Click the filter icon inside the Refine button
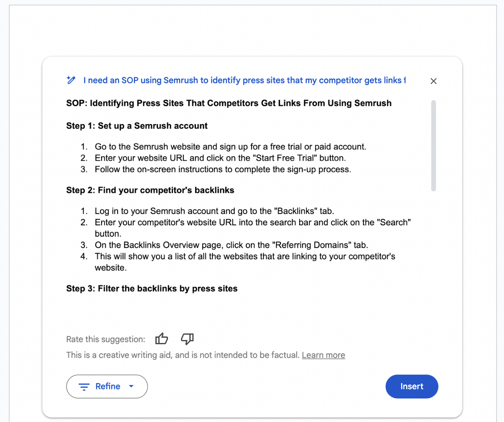This screenshot has width=504, height=422. [x=85, y=387]
